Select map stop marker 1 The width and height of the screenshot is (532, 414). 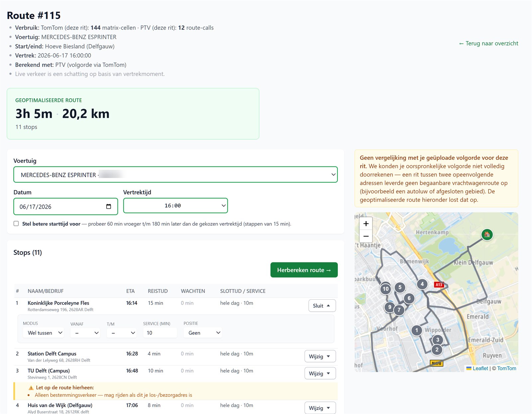point(417,330)
